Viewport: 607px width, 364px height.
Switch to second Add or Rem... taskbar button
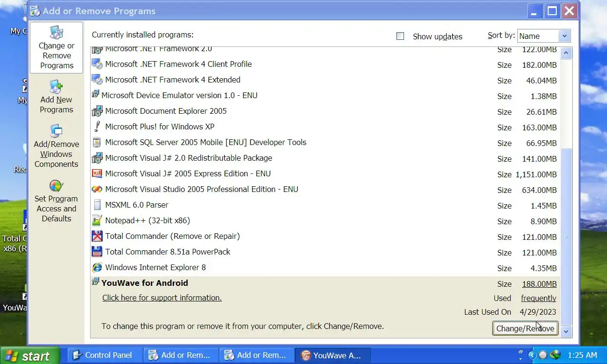[x=257, y=355]
